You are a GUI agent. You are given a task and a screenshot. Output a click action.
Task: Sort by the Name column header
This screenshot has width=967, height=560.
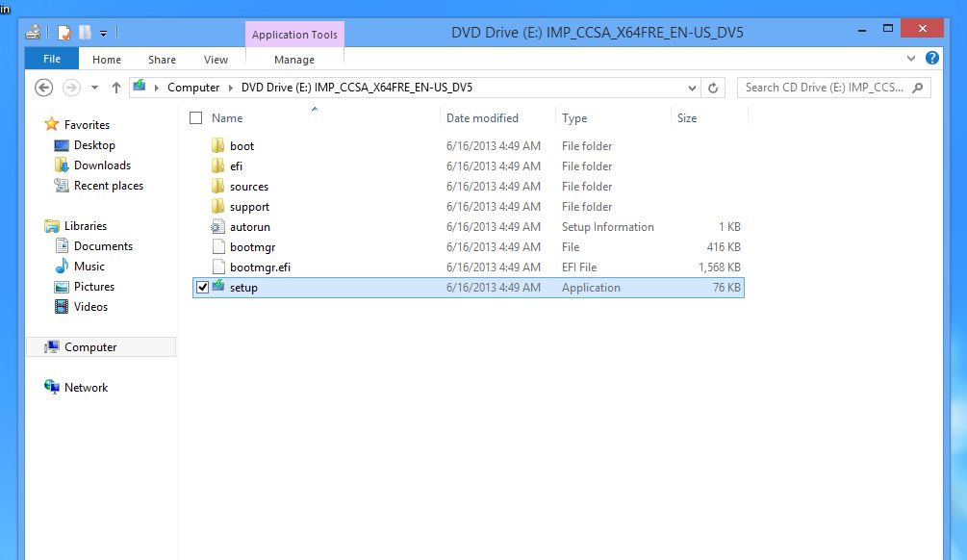tap(227, 117)
